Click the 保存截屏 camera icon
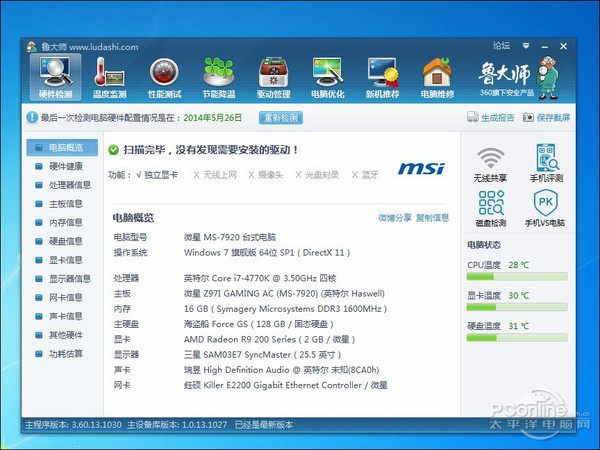Screen dimensions: 600x450 [528, 117]
